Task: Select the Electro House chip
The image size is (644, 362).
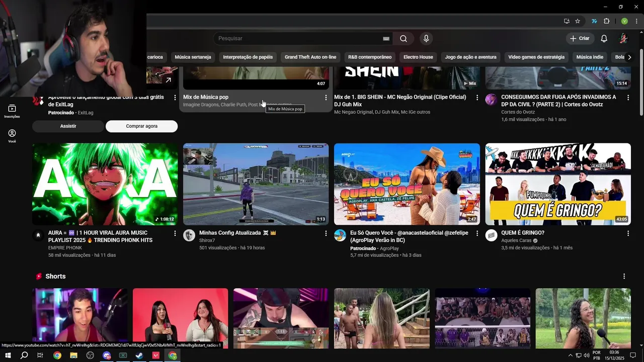Action: 418,57
